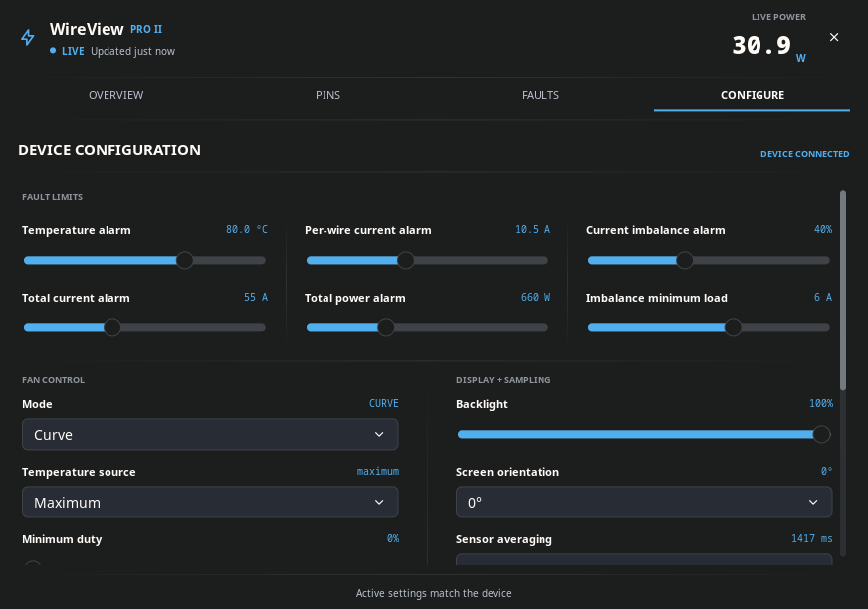Open the Screen orientation dropdown

tap(644, 503)
